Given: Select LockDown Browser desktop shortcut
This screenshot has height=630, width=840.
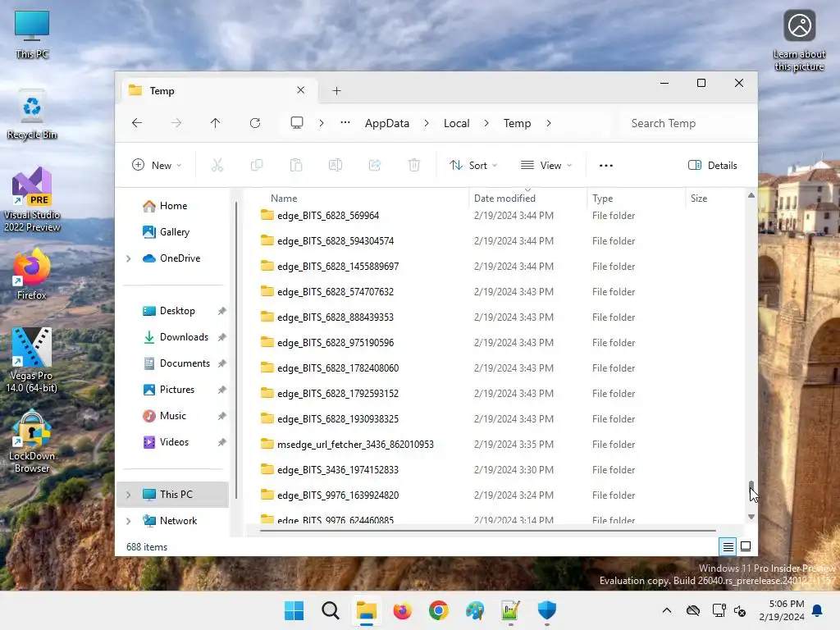Looking at the screenshot, I should click(32, 441).
